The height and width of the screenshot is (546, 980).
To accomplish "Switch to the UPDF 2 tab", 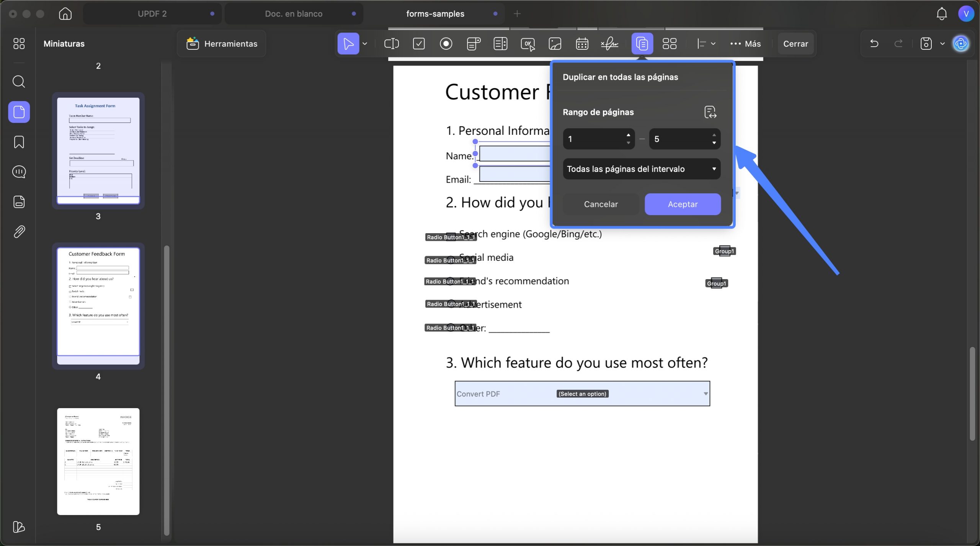I will (x=152, y=14).
